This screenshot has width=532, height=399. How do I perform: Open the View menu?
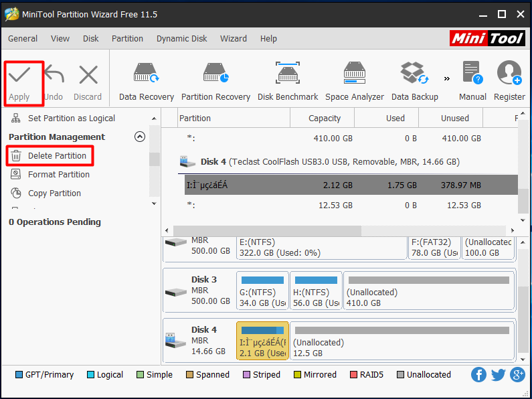(x=60, y=39)
